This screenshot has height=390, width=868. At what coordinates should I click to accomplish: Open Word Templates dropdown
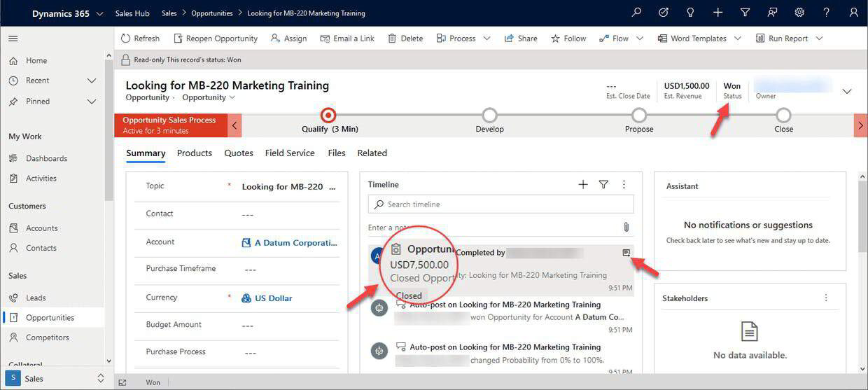(x=738, y=39)
